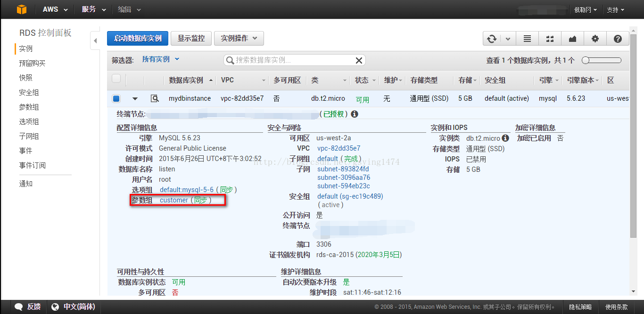Viewport: 644px width, 314px height.
Task: Open the 所有实例 filter dropdown
Action: (161, 59)
